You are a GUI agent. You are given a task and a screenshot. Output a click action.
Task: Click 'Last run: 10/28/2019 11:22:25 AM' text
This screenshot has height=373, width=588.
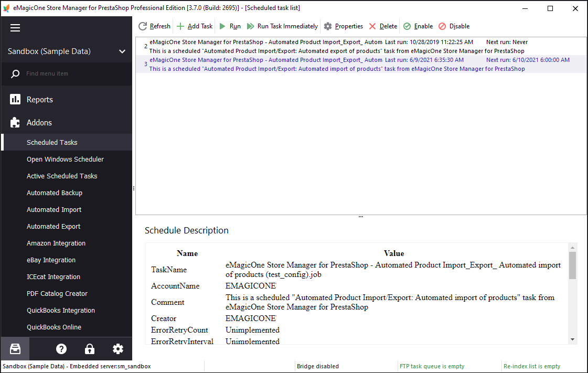click(x=429, y=42)
